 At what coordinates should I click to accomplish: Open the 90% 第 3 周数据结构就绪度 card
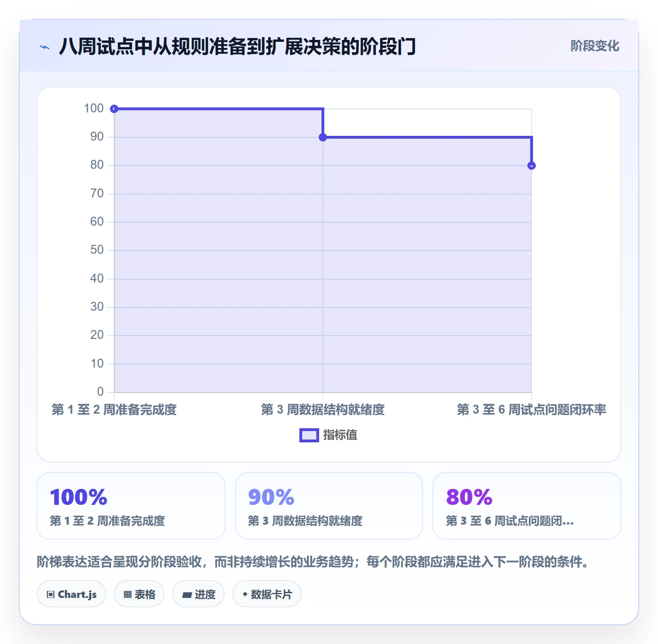(329, 506)
